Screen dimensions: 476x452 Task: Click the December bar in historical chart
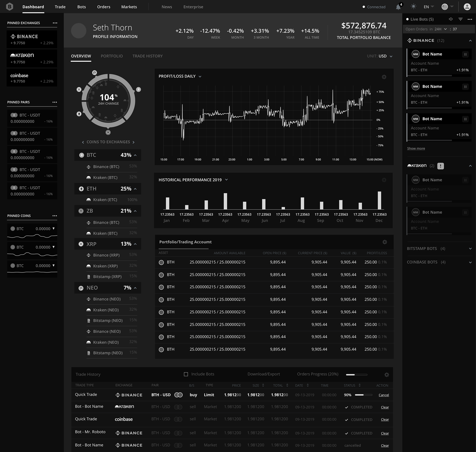(x=379, y=200)
